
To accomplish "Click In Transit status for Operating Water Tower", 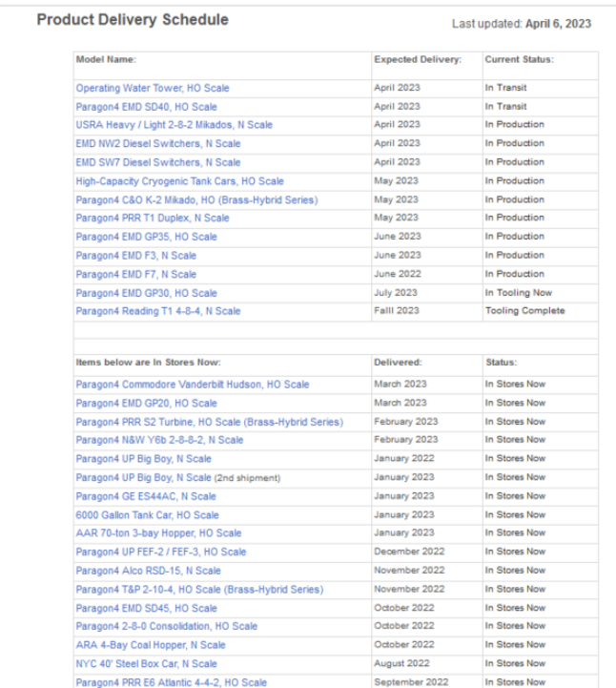I will (x=505, y=88).
